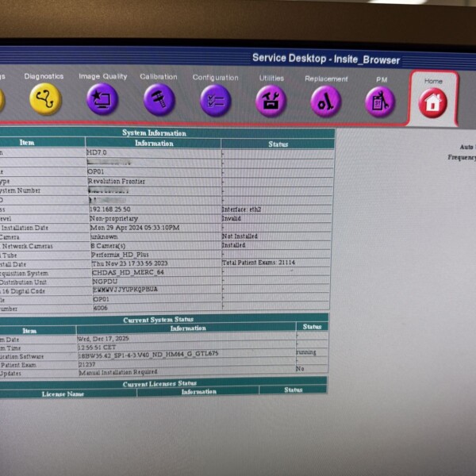Select the Manual Installation Required text
This screenshot has height=476, width=476.
click(x=119, y=371)
